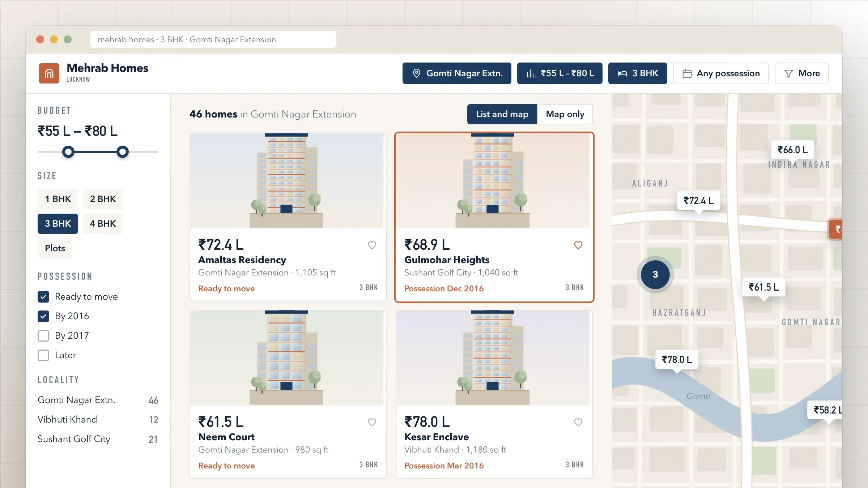Click the highlighted orange map price pin
The height and width of the screenshot is (488, 868).
[835, 229]
